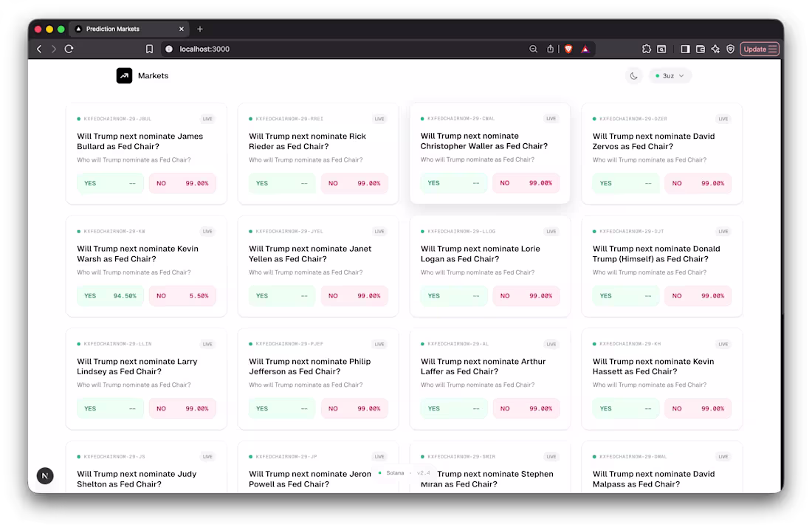Image resolution: width=812 pixels, height=530 pixels.
Task: Toggle the browser sidebar panel icon
Action: pyautogui.click(x=685, y=49)
